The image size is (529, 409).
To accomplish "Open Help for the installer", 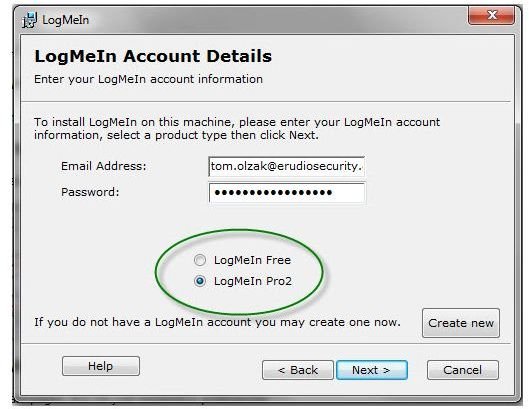I will pyautogui.click(x=101, y=366).
